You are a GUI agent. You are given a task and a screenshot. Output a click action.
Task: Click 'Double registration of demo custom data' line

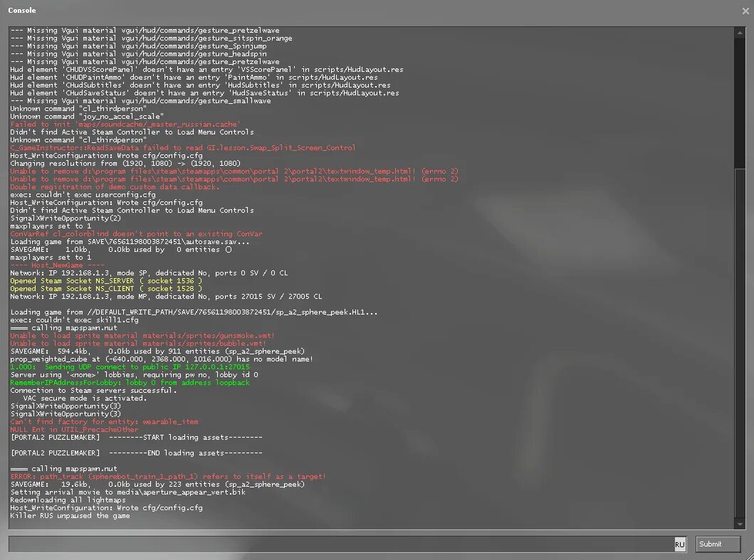(115, 186)
